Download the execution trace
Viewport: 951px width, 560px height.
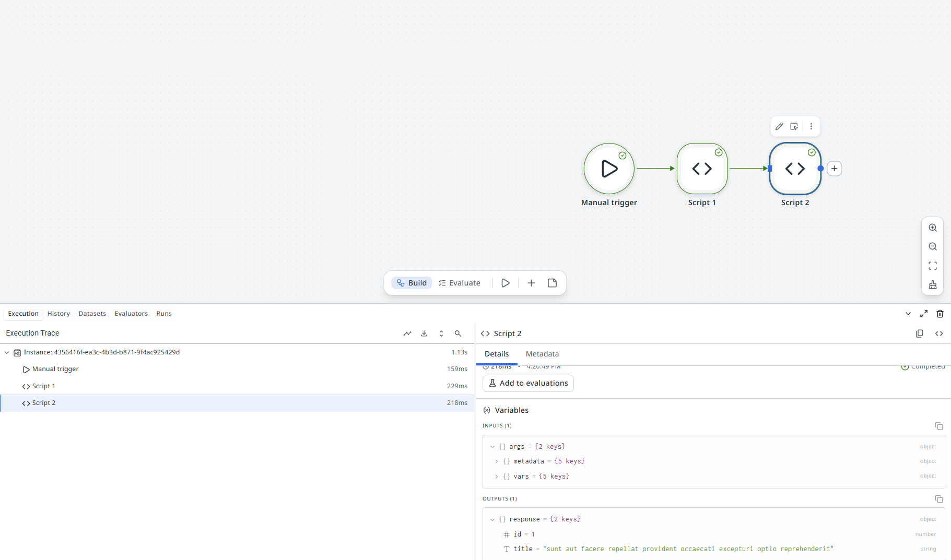424,333
